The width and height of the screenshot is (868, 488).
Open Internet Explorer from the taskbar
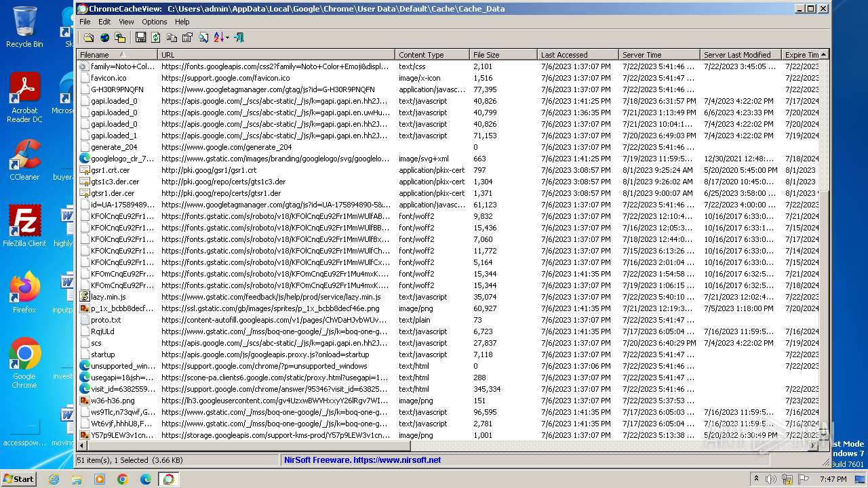(x=54, y=479)
